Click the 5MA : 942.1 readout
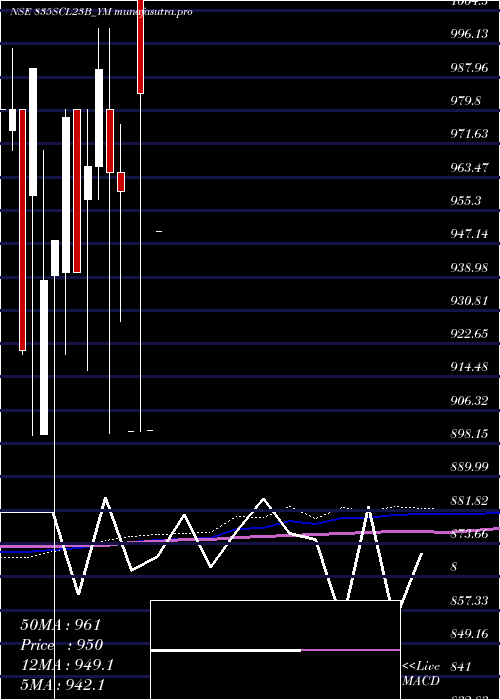The height and width of the screenshot is (700, 500). (62, 684)
